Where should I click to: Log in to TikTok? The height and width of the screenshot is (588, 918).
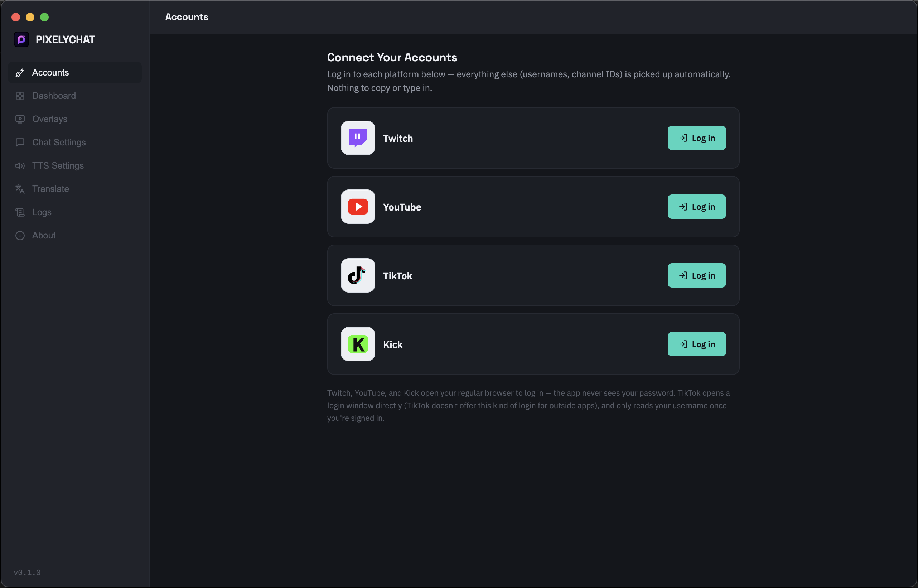click(697, 275)
